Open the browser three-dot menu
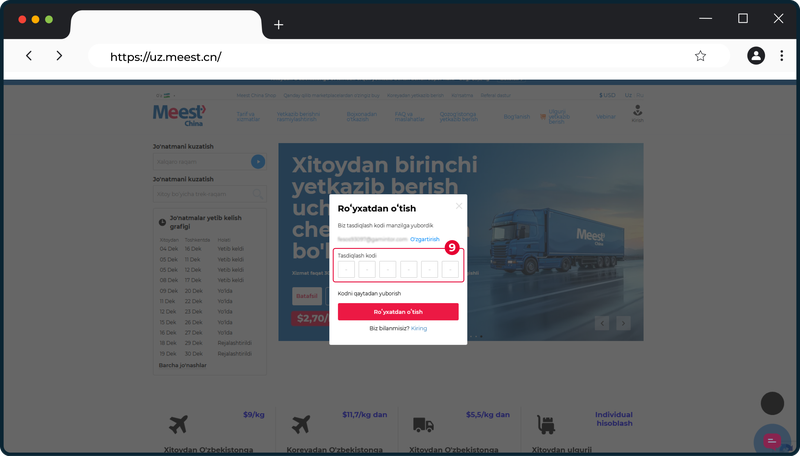The image size is (800, 456). [x=781, y=56]
